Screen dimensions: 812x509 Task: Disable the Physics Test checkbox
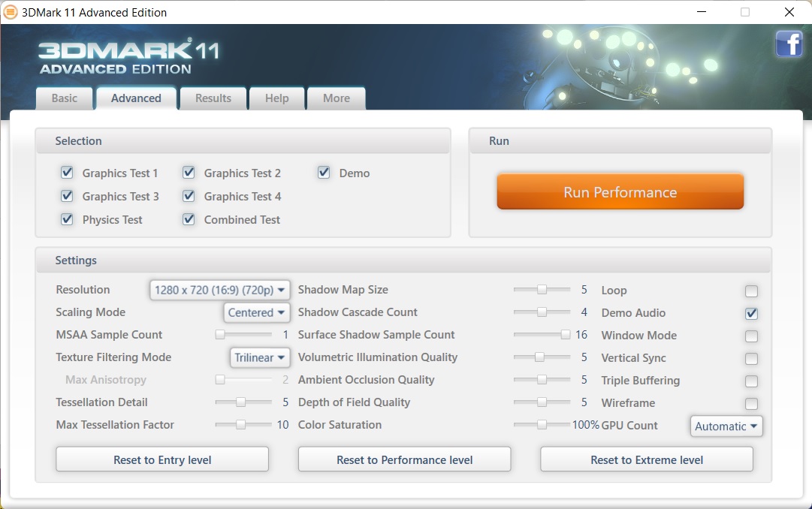(68, 219)
